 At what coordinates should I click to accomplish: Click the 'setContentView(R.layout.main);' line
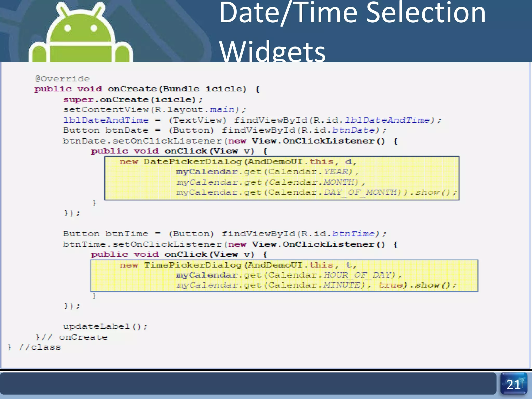tap(155, 110)
